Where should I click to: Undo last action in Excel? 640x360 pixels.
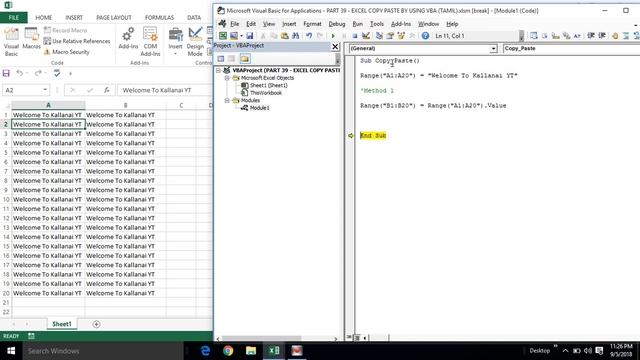click(20, 73)
